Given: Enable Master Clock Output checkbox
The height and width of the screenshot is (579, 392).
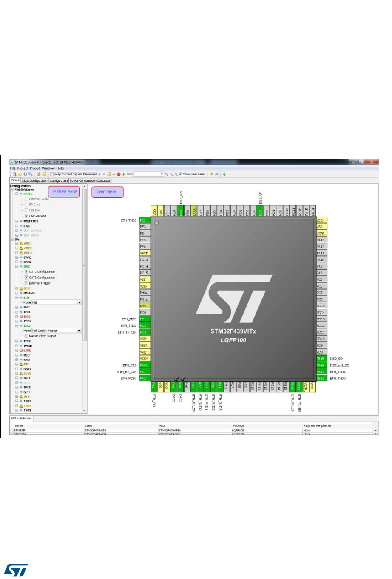Looking at the screenshot, I should pos(26,336).
